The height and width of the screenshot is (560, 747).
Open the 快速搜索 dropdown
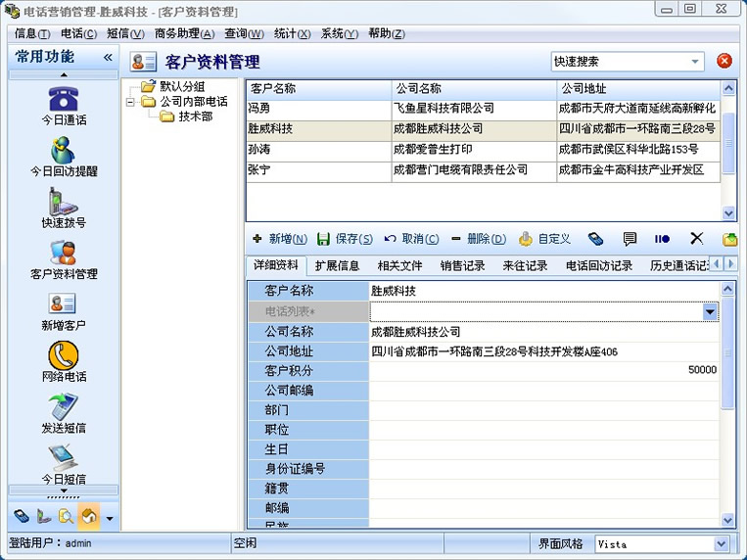coord(696,61)
